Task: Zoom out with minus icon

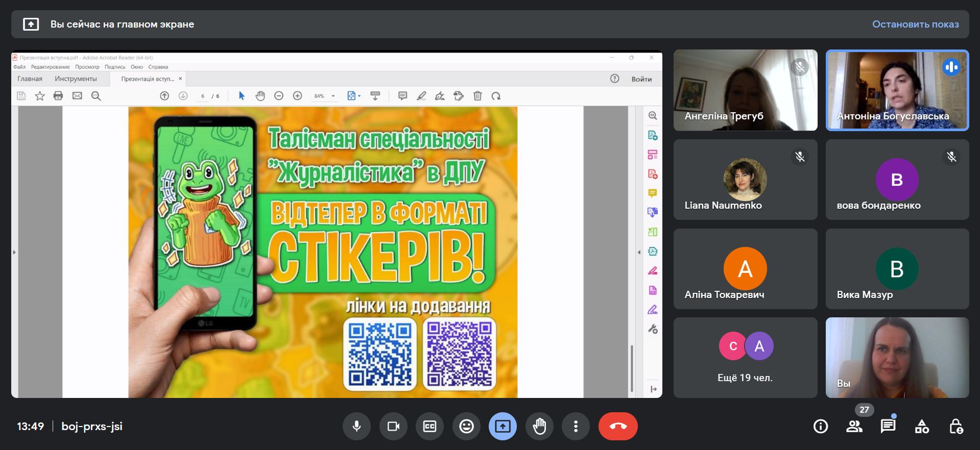Action: 279,96
